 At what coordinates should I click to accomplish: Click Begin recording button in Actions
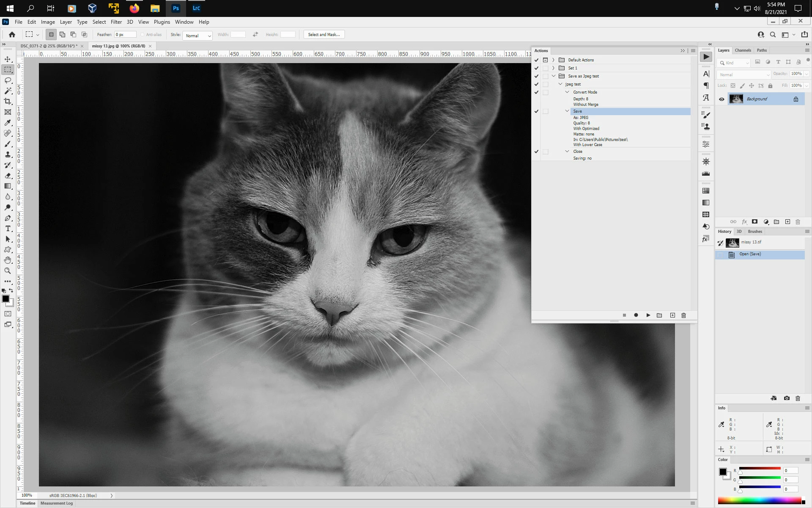[x=636, y=315]
